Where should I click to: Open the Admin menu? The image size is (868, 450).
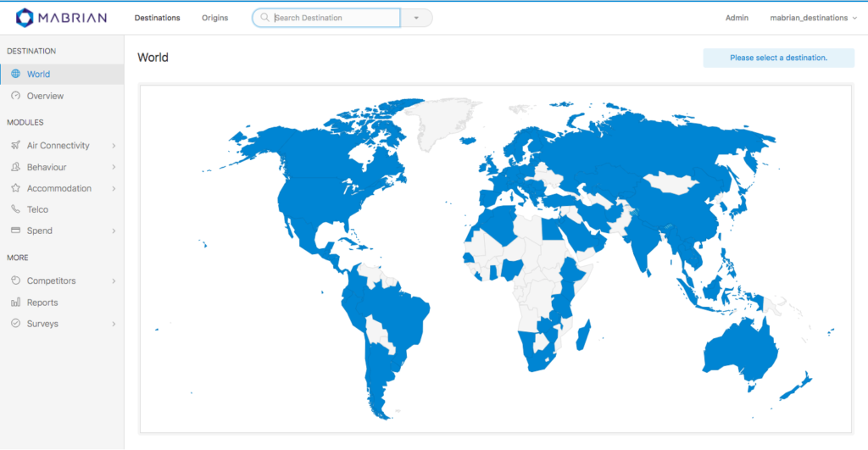[737, 18]
